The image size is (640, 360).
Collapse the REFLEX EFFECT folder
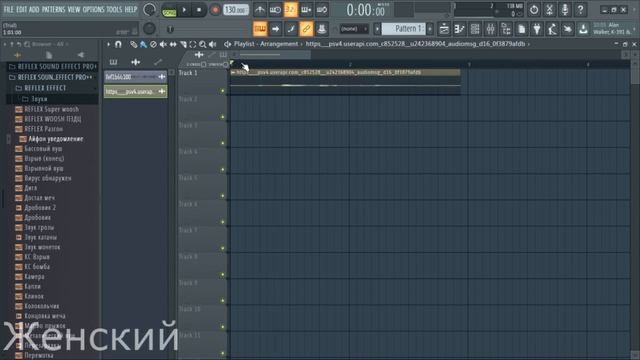pos(52,88)
